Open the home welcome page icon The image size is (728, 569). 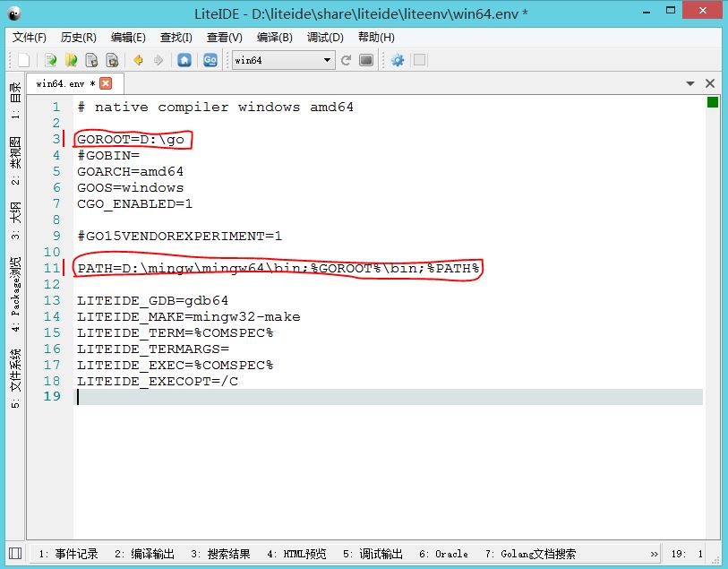pos(184,60)
